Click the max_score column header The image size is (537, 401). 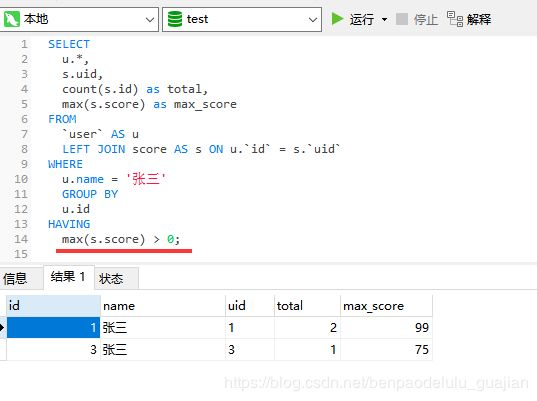pos(386,305)
